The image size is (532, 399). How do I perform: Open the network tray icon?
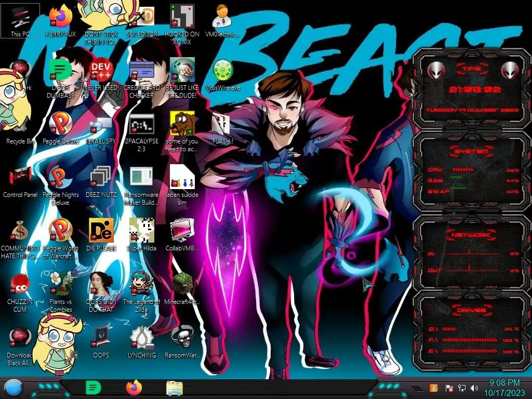pos(461,388)
